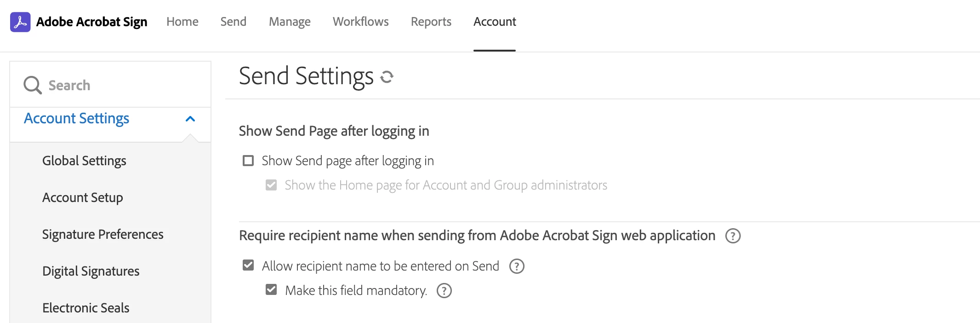Open help icon for Require recipient name heading
980x323 pixels.
pos(733,236)
